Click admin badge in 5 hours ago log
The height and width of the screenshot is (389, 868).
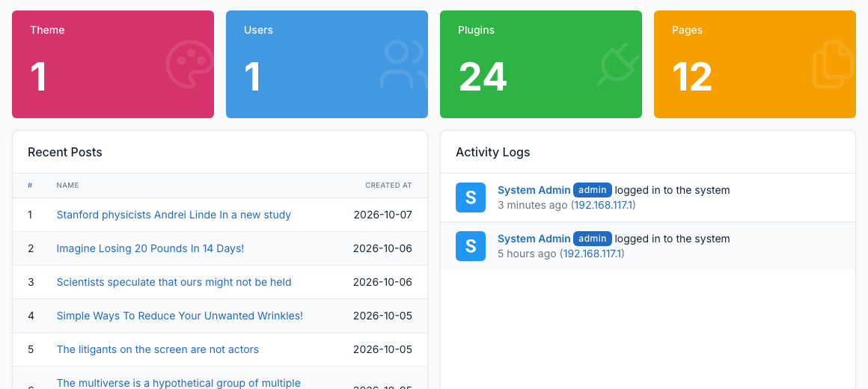593,239
